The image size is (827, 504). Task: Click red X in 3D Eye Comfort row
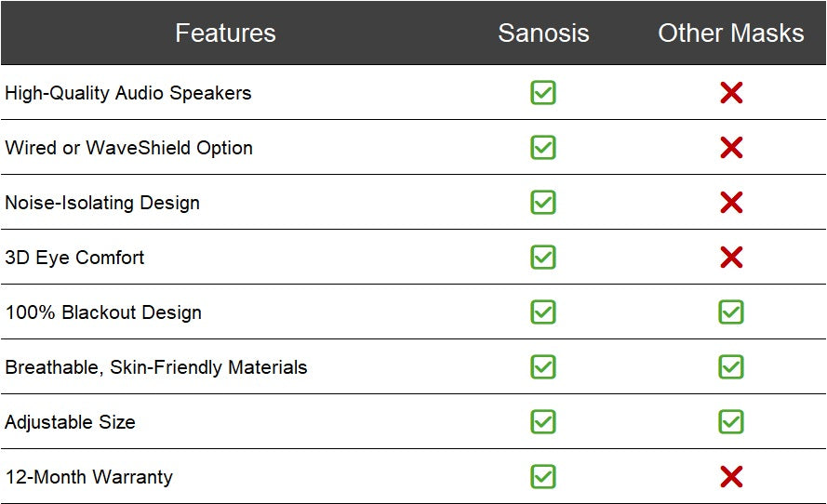point(731,257)
